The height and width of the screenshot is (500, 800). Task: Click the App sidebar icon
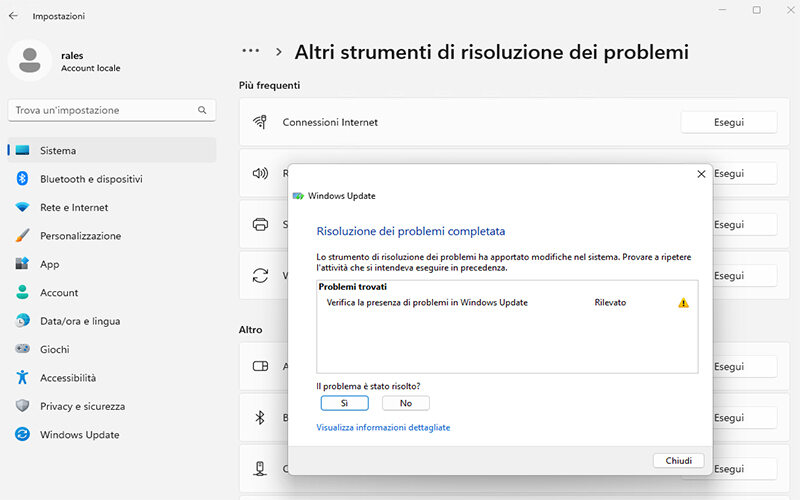[x=22, y=264]
